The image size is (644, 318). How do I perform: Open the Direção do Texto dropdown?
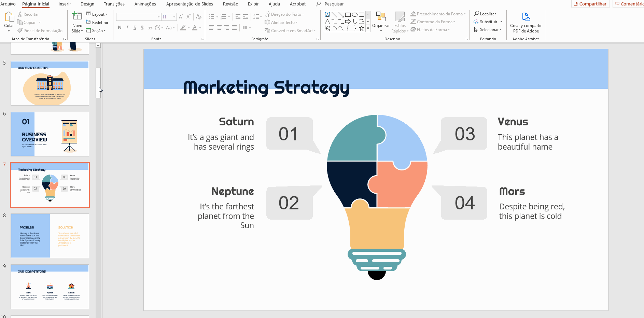284,14
